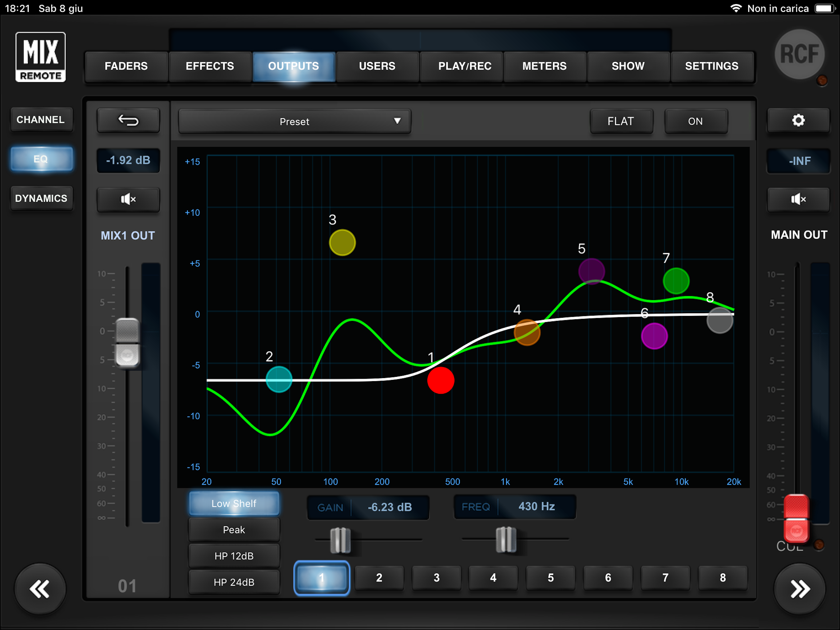Open the Preset dropdown
The height and width of the screenshot is (630, 840).
click(294, 122)
